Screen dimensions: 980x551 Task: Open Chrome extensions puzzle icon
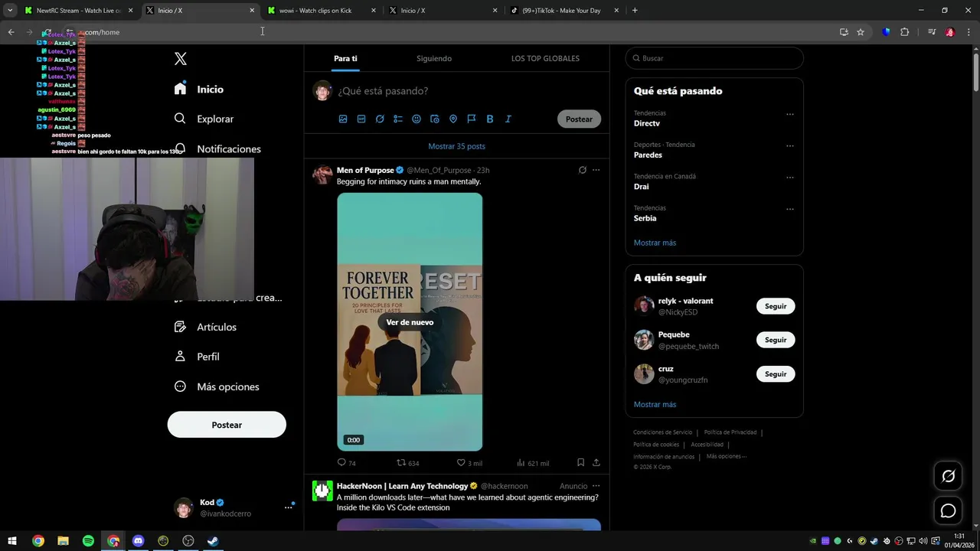tap(904, 32)
